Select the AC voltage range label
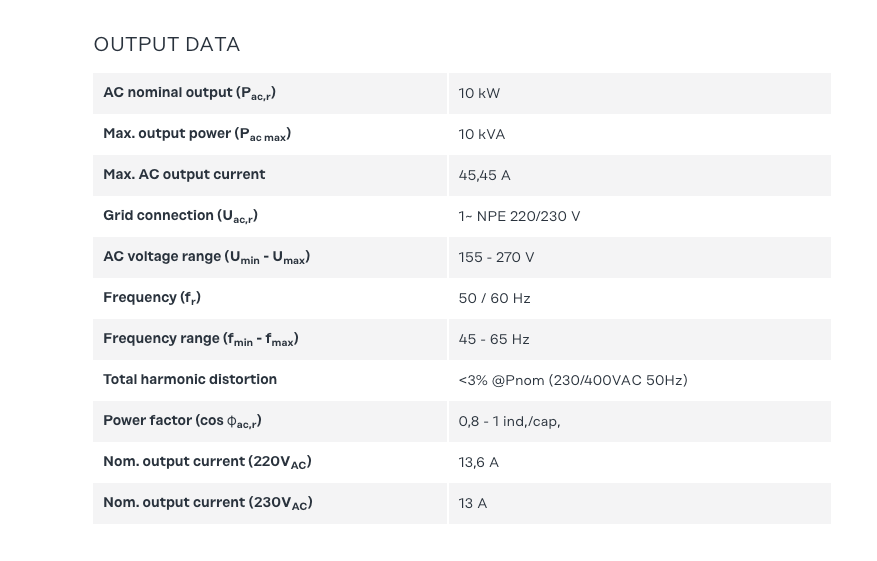Screen dimensions: 877x561 coord(206,257)
